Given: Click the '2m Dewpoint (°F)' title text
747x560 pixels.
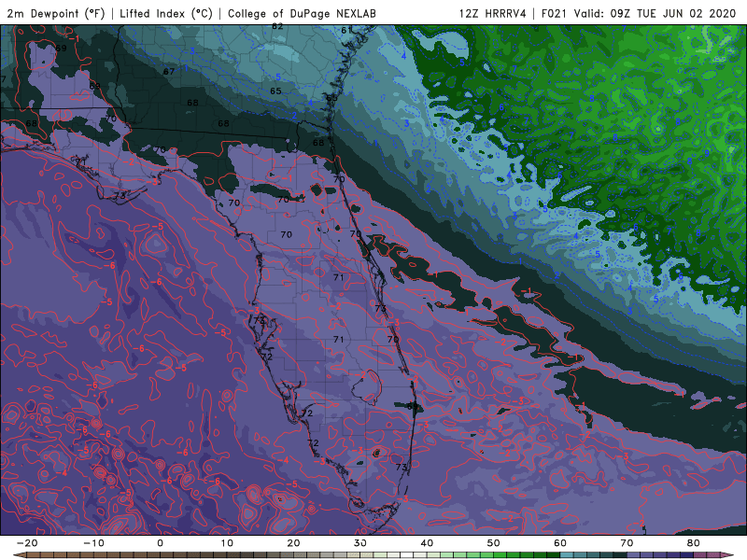Looking at the screenshot, I should tap(56, 13).
